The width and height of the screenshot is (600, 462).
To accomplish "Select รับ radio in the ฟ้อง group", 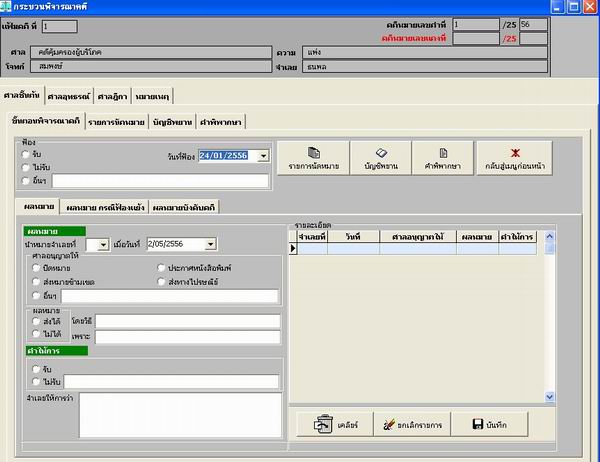I will pos(26,154).
